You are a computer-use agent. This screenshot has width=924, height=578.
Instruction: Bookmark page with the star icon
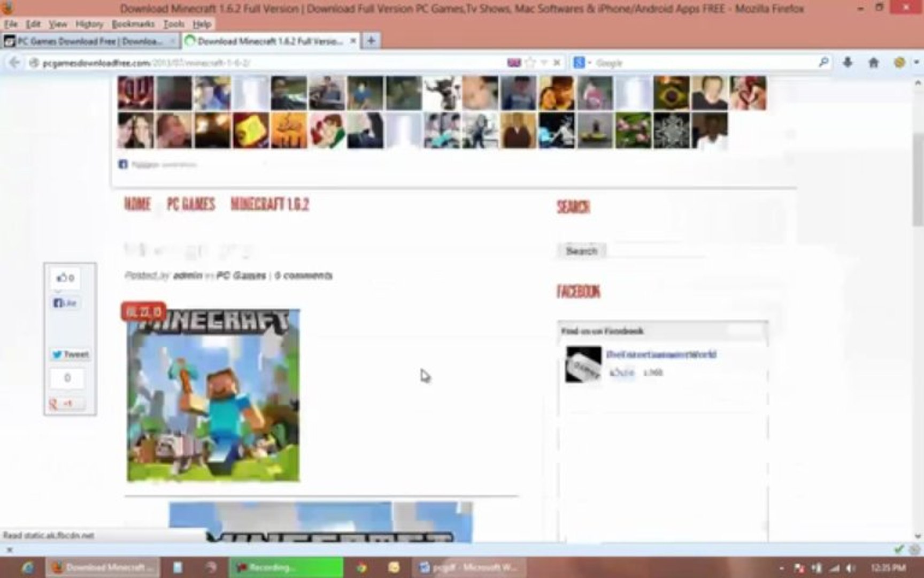point(530,63)
